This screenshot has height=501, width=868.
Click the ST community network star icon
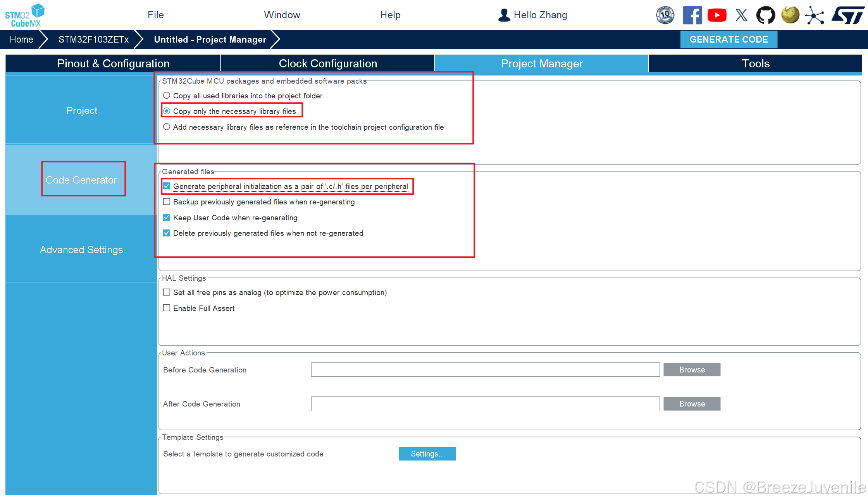click(815, 15)
